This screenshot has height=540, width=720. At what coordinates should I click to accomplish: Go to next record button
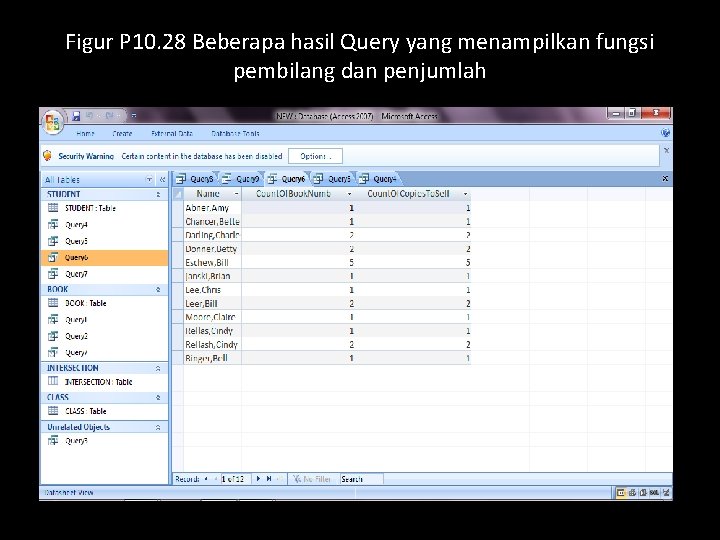click(258, 479)
